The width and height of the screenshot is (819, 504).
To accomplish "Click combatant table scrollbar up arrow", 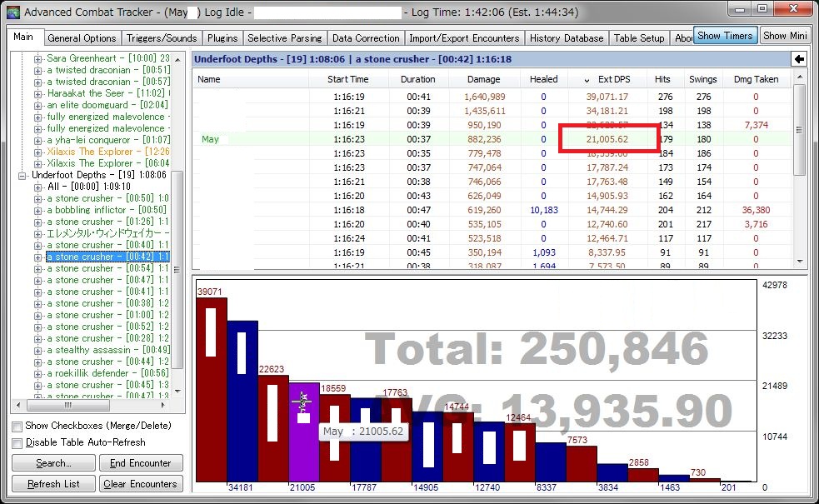I will 800,77.
